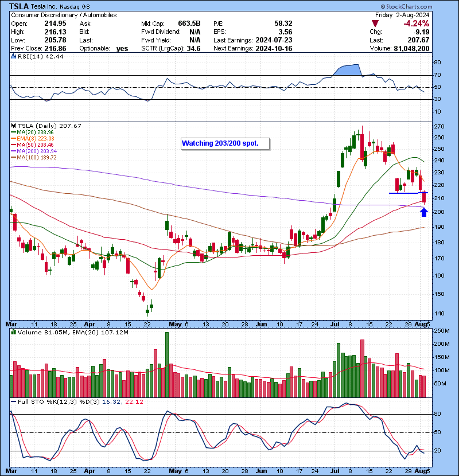Click the Consumer Discretionary / Automobiles sector label
459x476 pixels.
click(x=64, y=15)
